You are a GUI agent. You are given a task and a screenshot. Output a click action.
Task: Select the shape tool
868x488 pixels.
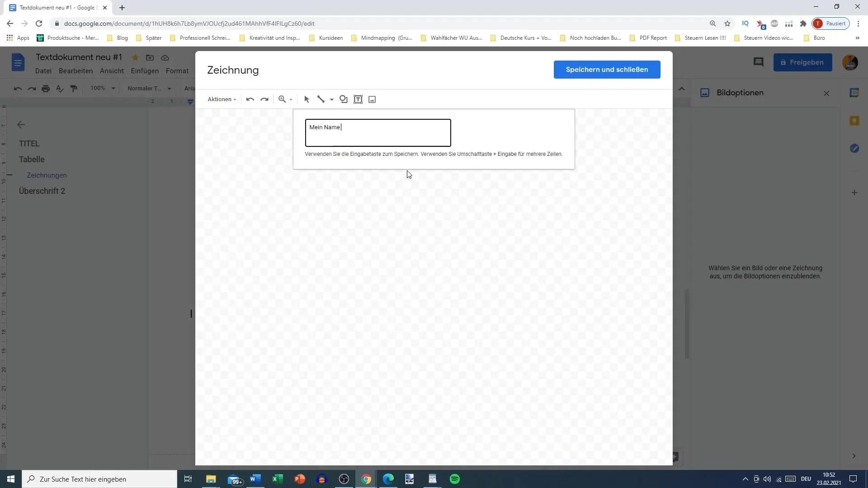click(344, 99)
